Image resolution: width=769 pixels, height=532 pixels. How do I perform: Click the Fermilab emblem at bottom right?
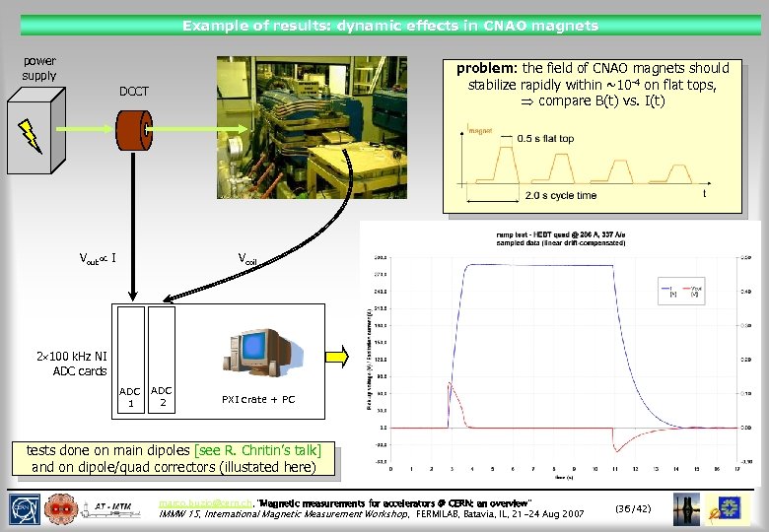[726, 509]
